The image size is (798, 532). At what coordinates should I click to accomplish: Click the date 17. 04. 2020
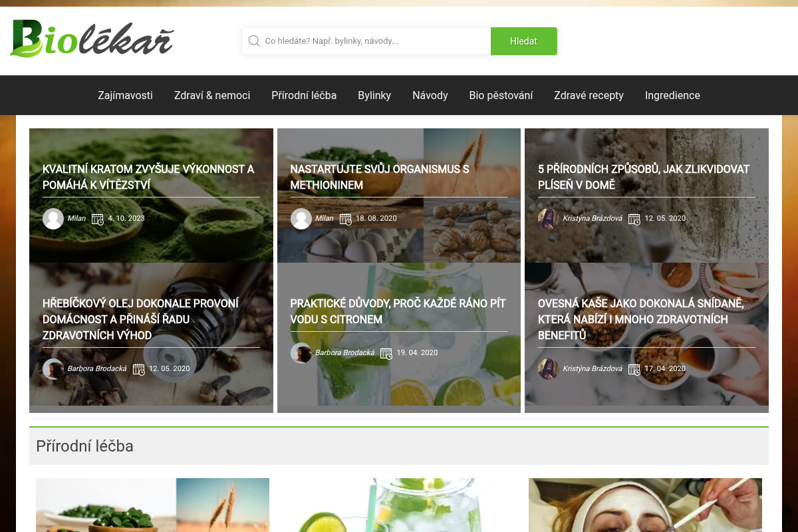coord(665,368)
